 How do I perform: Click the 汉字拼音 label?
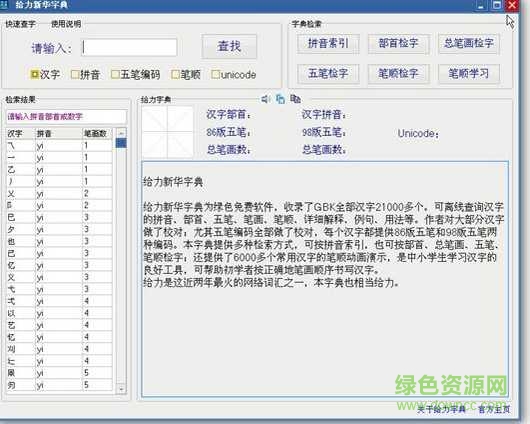[324, 115]
